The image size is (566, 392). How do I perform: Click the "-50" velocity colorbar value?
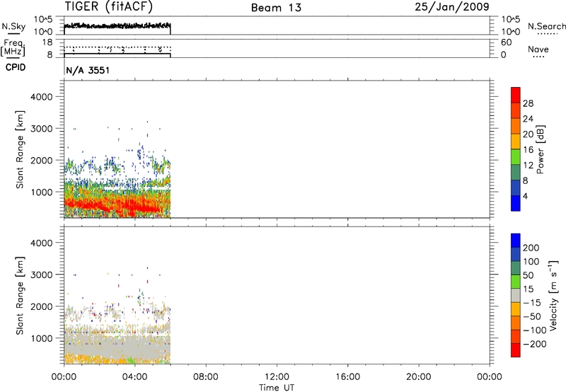532,316
